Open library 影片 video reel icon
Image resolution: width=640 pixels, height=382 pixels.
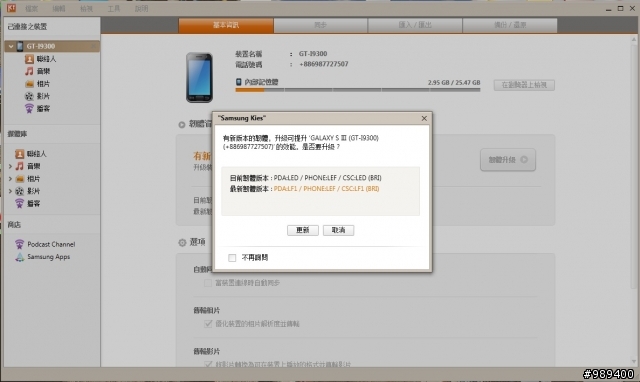(x=19, y=191)
